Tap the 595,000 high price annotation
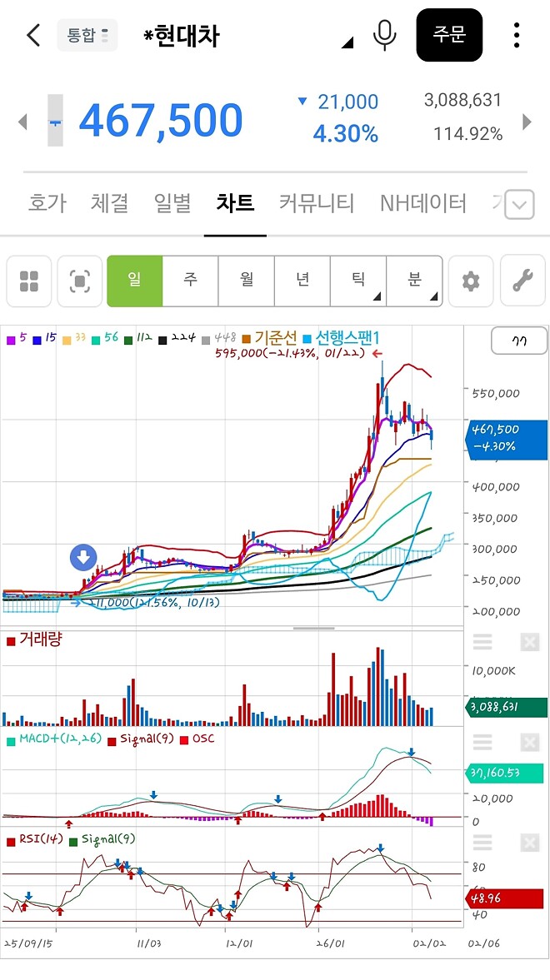Screen dimensions: 550x980 pyautogui.click(x=291, y=353)
